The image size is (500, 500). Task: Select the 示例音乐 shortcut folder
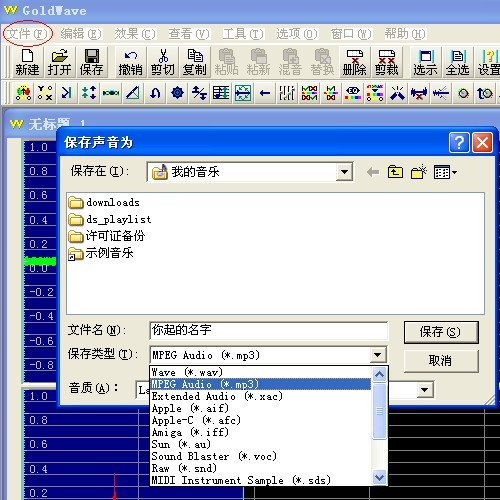coord(101,253)
